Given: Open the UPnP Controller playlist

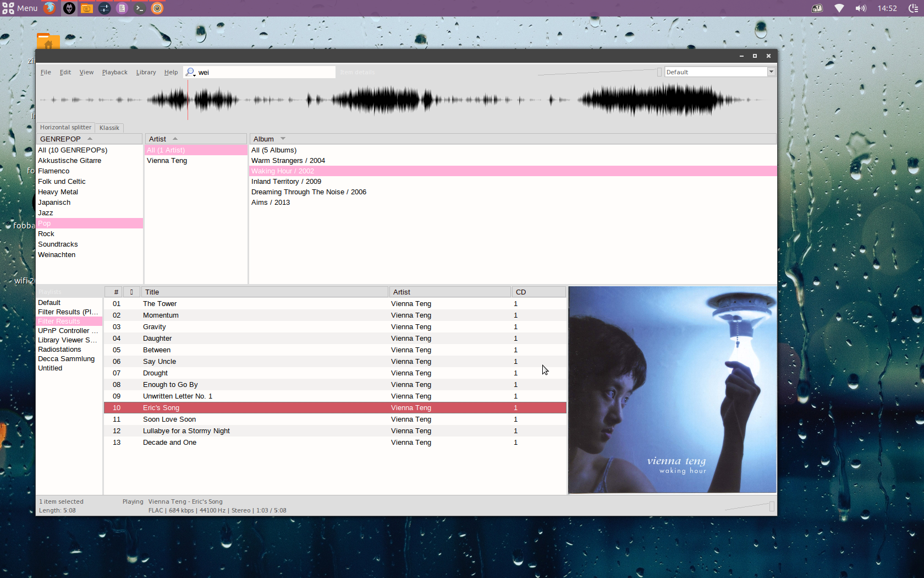Looking at the screenshot, I should [x=69, y=331].
